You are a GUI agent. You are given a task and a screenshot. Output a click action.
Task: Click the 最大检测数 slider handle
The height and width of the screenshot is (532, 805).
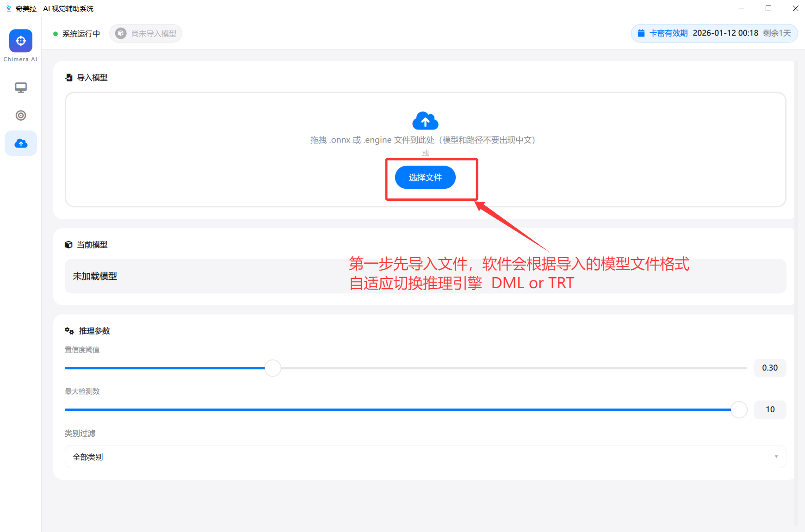click(x=739, y=410)
